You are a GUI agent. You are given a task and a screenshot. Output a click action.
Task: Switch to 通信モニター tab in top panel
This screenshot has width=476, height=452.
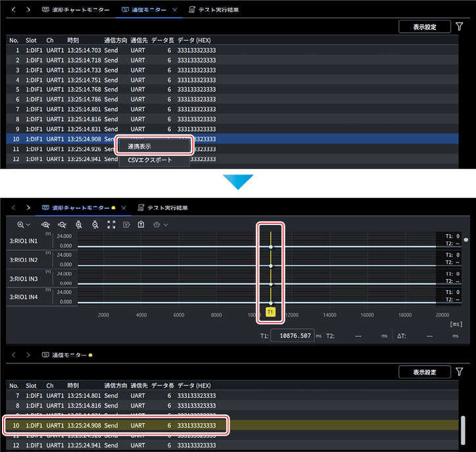[144, 10]
